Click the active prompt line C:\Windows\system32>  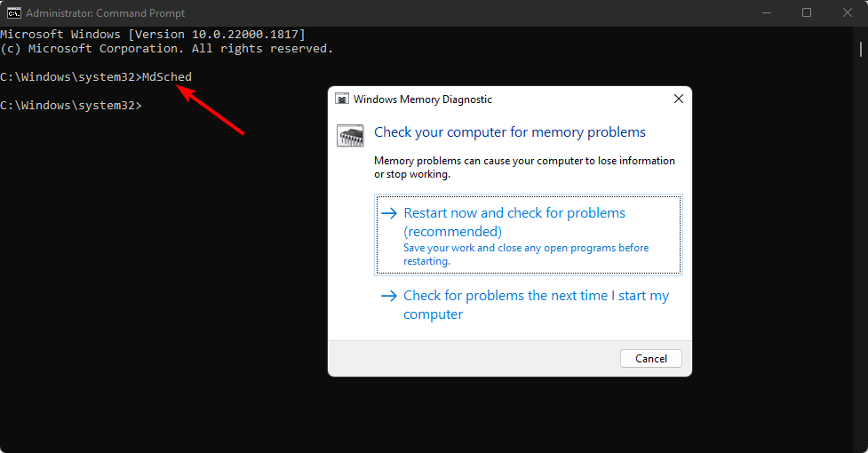71,105
